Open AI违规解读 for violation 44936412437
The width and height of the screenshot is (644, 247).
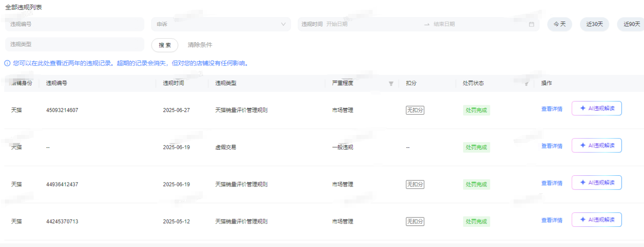point(597,182)
